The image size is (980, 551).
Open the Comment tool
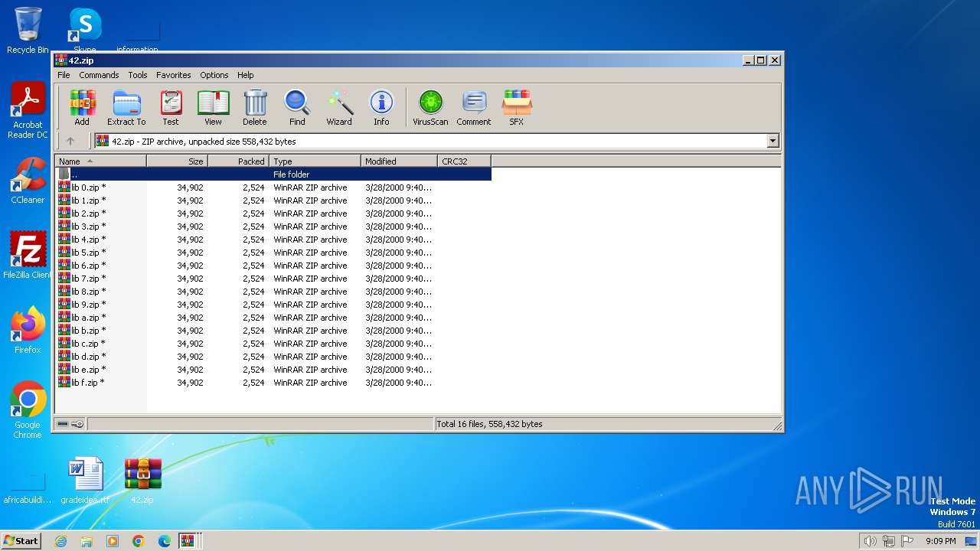tap(474, 107)
